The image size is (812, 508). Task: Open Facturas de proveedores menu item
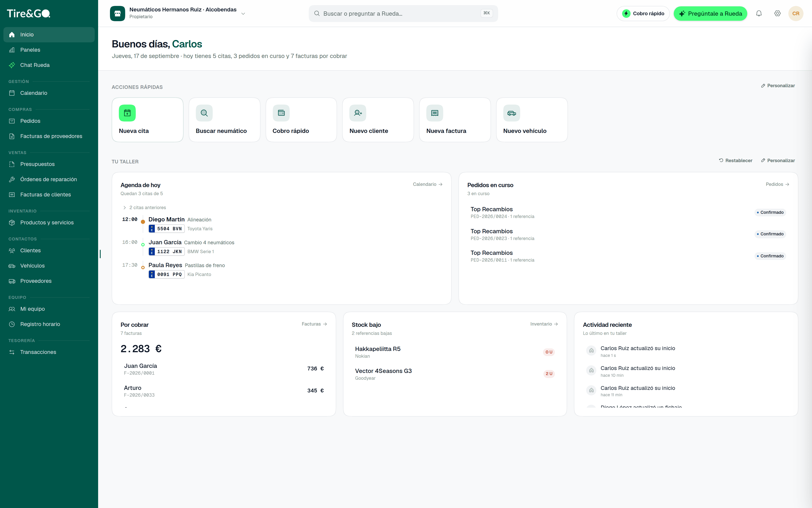pyautogui.click(x=49, y=136)
